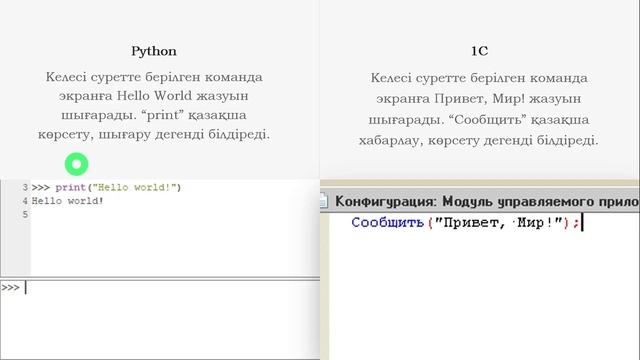Click the Kazakh paragraph describing print command
The height and width of the screenshot is (360, 640).
tap(154, 105)
